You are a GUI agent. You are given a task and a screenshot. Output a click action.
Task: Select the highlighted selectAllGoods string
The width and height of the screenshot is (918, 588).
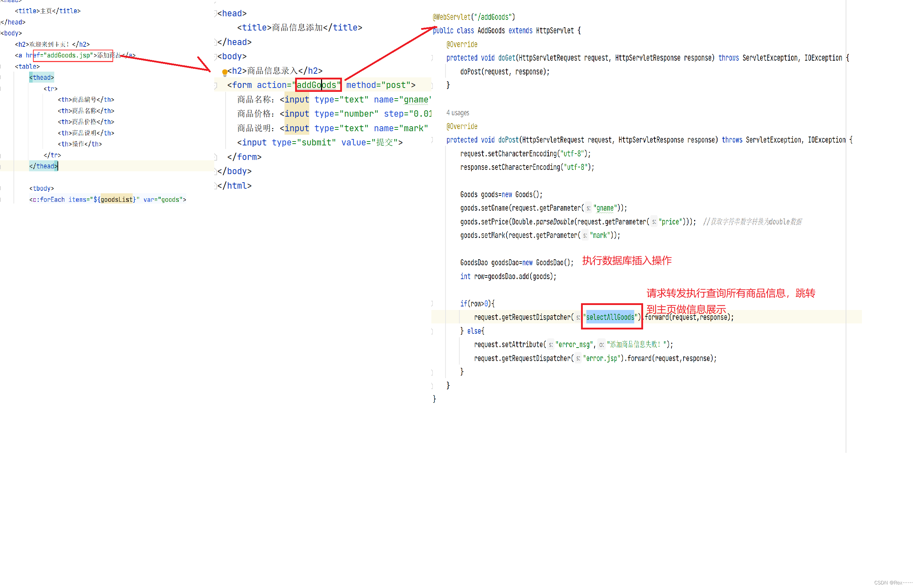pyautogui.click(x=610, y=317)
